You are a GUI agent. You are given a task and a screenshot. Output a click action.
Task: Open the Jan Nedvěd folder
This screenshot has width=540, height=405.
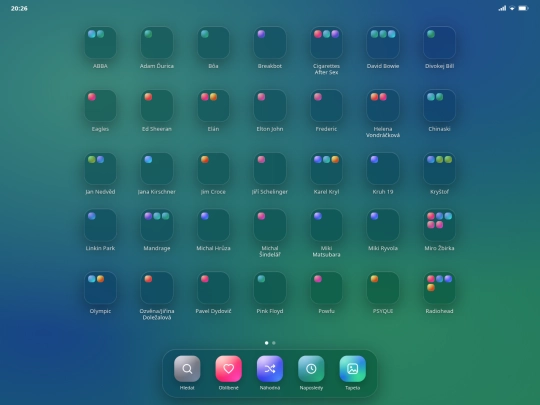point(100,169)
